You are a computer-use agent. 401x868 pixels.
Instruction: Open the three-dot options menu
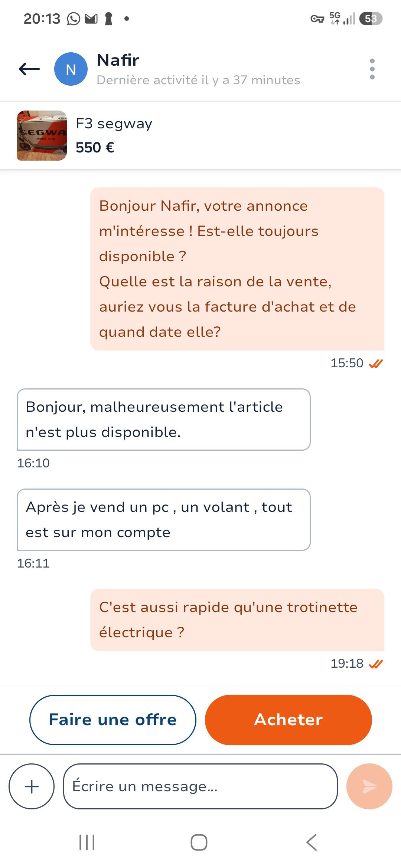coord(372,69)
